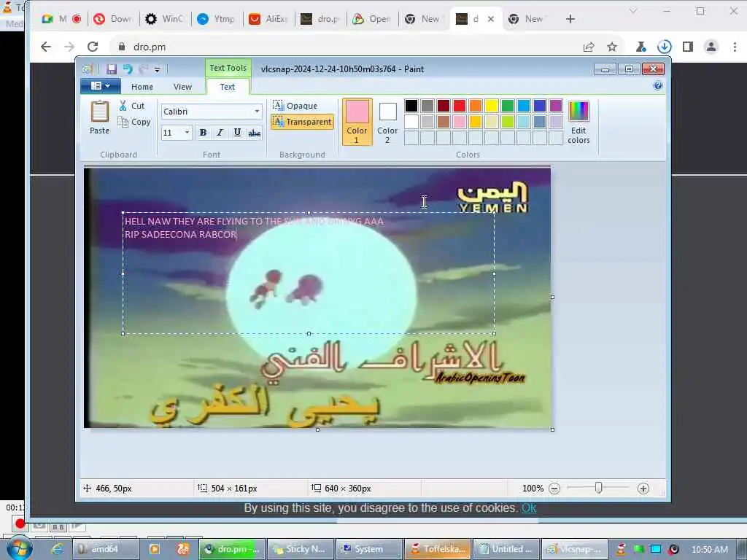747x560 pixels.
Task: Click the Redo arrow in Paint's quick access toolbar
Action: 143,69
